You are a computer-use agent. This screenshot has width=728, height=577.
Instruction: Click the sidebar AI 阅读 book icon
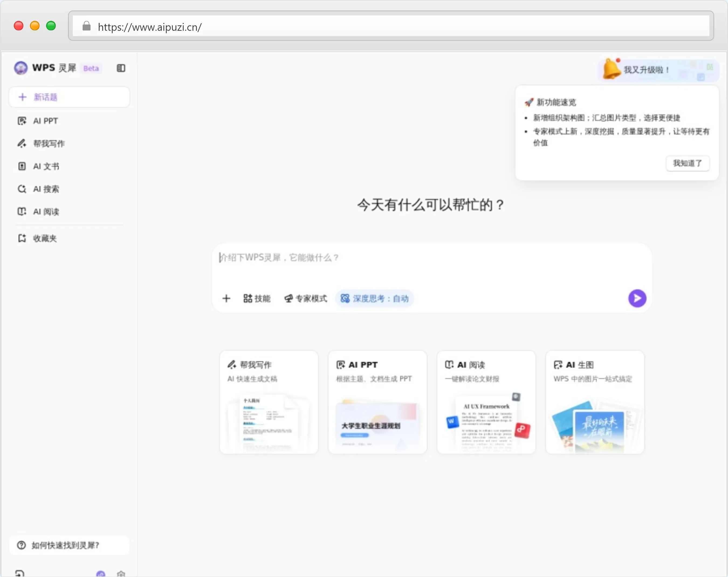[x=22, y=211]
